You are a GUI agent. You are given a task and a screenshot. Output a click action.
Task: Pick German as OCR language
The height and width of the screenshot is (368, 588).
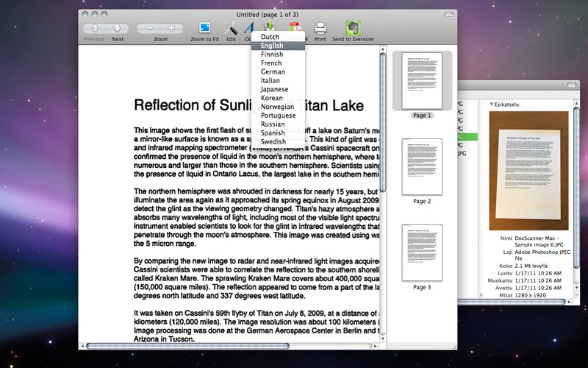(273, 72)
